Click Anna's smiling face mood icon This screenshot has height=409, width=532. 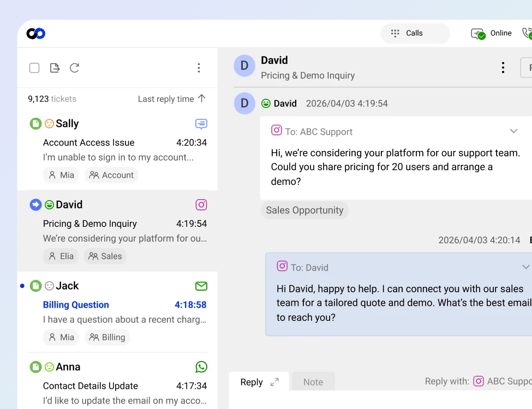49,367
